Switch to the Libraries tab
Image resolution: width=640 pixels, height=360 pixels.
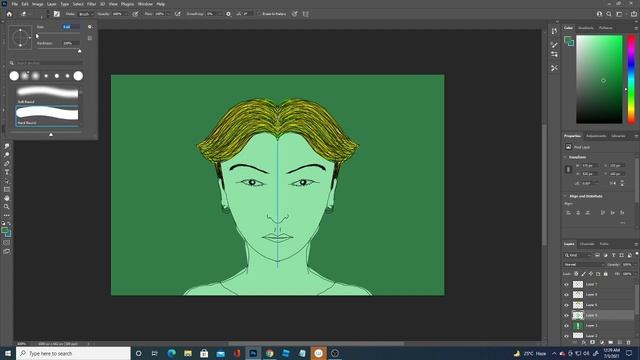click(x=618, y=136)
